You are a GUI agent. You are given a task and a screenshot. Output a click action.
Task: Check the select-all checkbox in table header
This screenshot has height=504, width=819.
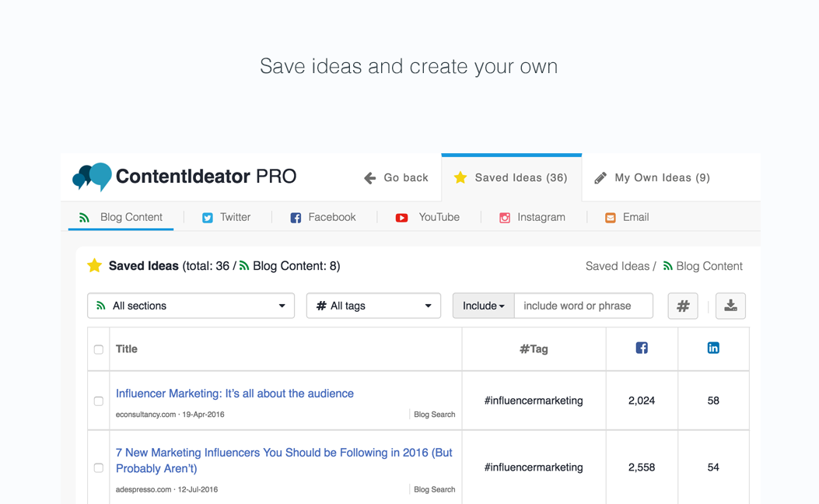pos(98,349)
